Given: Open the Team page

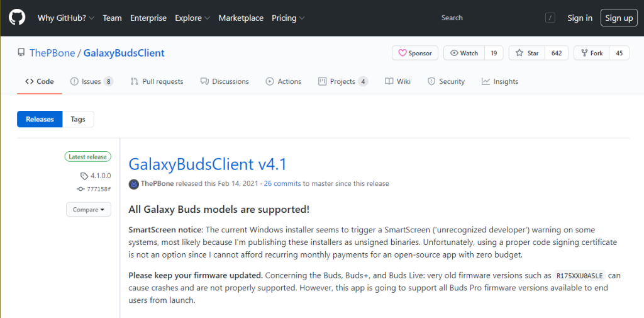Looking at the screenshot, I should pyautogui.click(x=112, y=18).
